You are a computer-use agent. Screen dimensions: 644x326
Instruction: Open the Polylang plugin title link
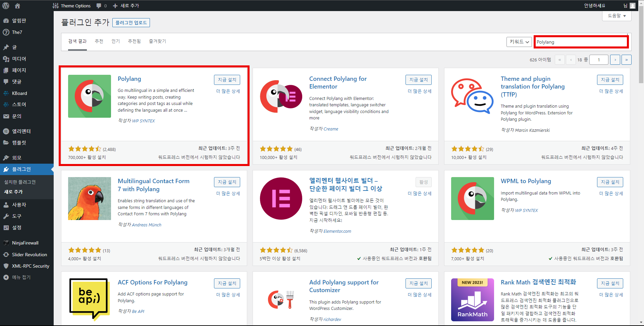pyautogui.click(x=129, y=79)
